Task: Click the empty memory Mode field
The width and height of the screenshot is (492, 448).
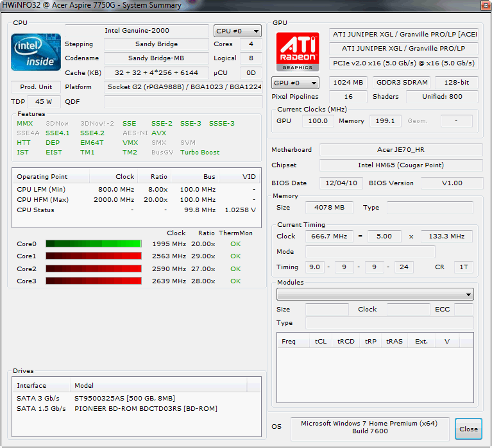Action: point(370,252)
